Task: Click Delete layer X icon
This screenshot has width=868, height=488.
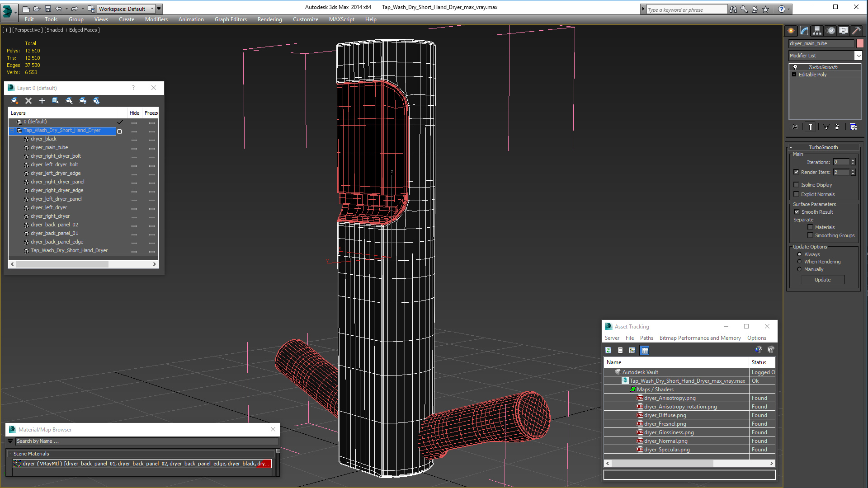Action: point(28,101)
